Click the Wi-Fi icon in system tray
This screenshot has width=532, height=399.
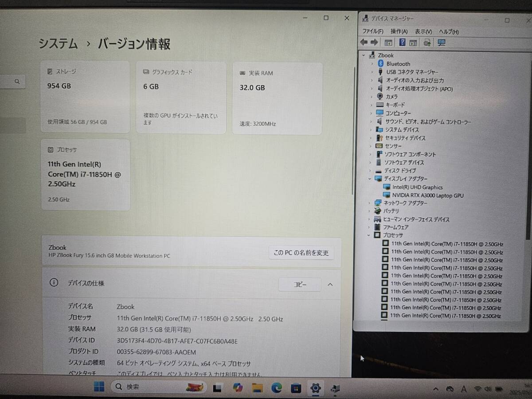[477, 389]
